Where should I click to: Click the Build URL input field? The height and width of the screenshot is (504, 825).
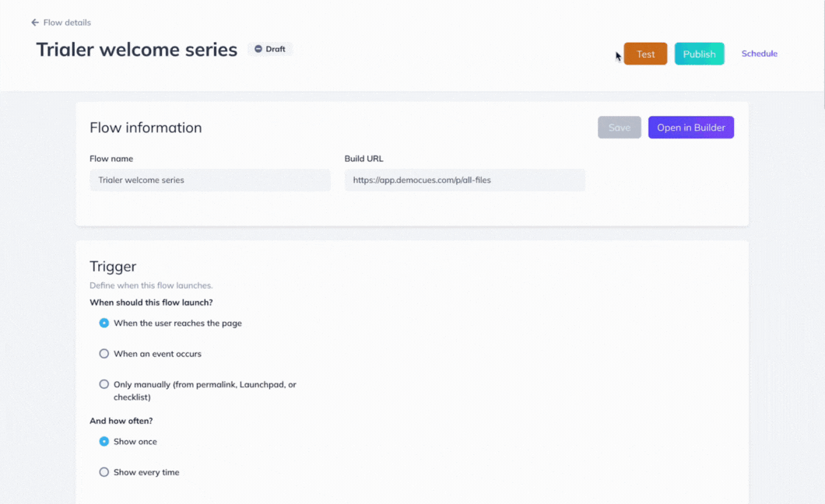tap(465, 180)
